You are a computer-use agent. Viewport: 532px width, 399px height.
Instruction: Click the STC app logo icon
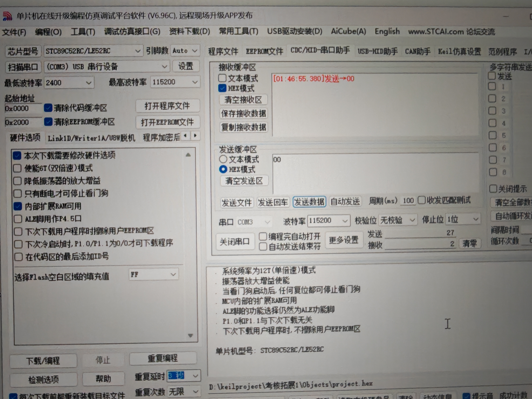point(7,16)
